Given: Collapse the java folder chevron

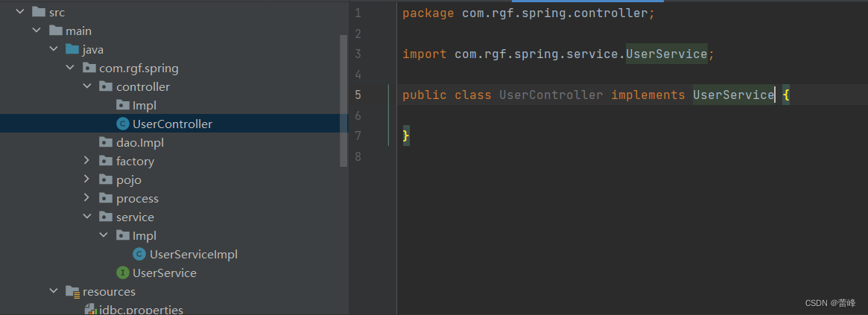Looking at the screenshot, I should pos(54,50).
